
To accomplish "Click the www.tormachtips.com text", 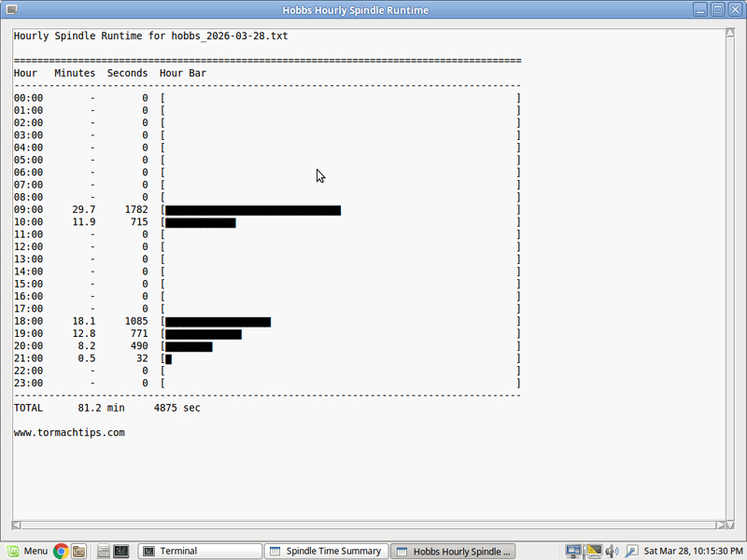I will tap(69, 433).
